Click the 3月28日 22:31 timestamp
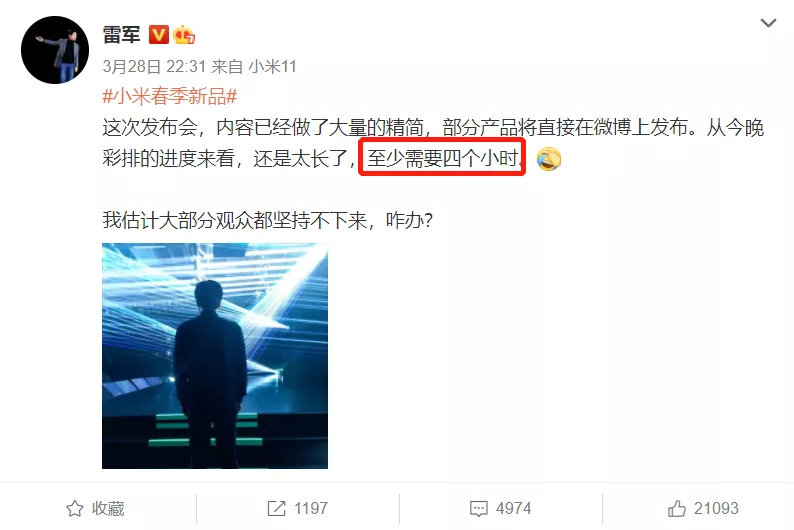Image resolution: width=794 pixels, height=530 pixels. [154, 66]
